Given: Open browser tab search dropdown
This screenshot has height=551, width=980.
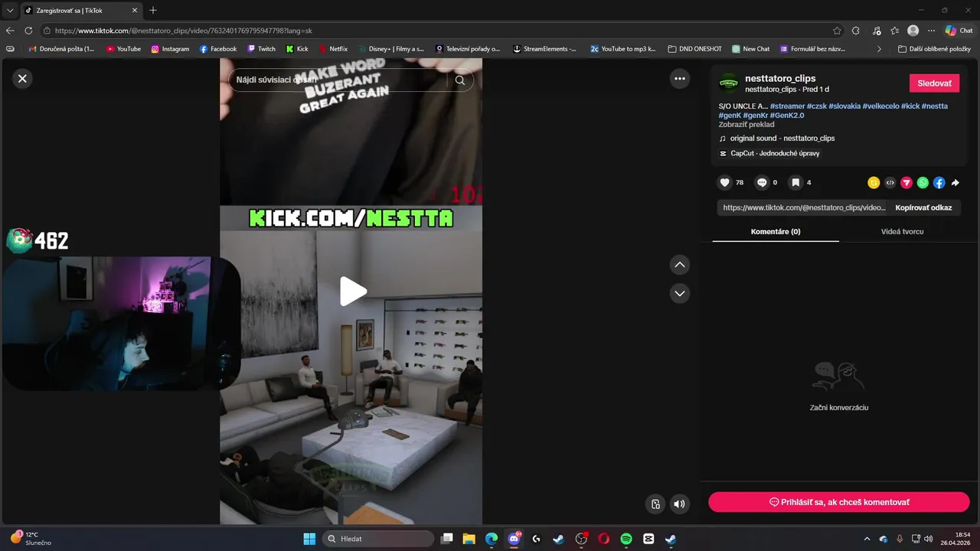Looking at the screenshot, I should pos(10,10).
